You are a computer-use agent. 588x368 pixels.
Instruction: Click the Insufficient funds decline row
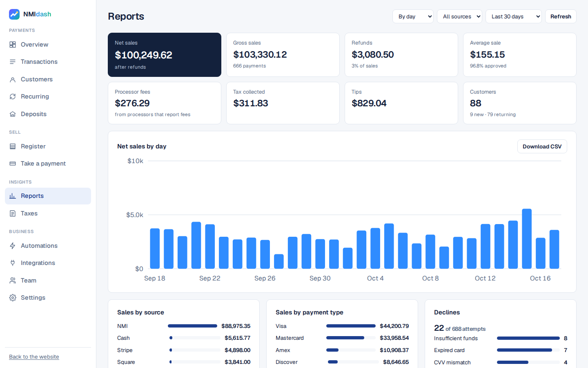(x=501, y=338)
